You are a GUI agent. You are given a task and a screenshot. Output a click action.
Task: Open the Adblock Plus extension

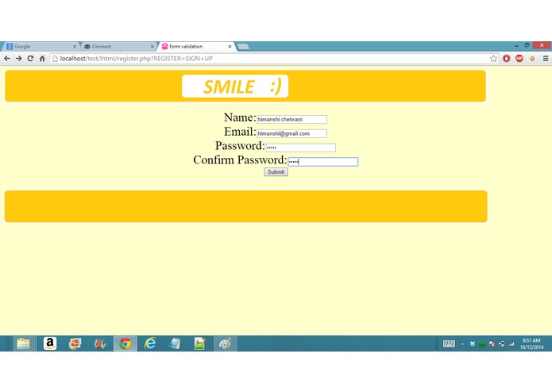click(x=519, y=59)
